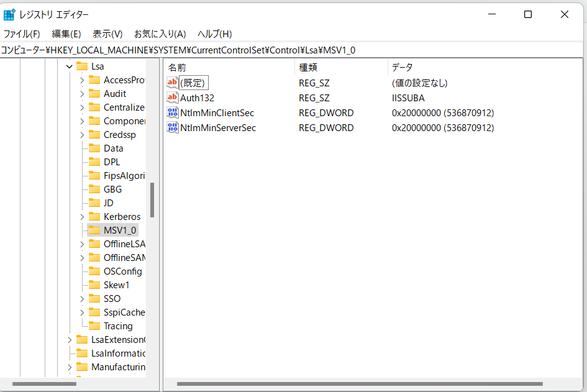Click the Tracing folder icon
Viewport: 587px width, 392px height.
coord(94,326)
